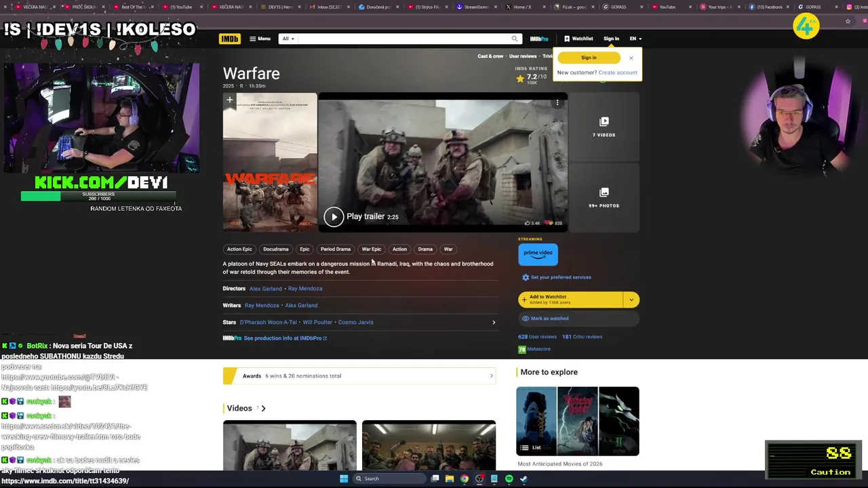Open Spotify from the taskbar
The height and width of the screenshot is (488, 868).
click(x=509, y=479)
